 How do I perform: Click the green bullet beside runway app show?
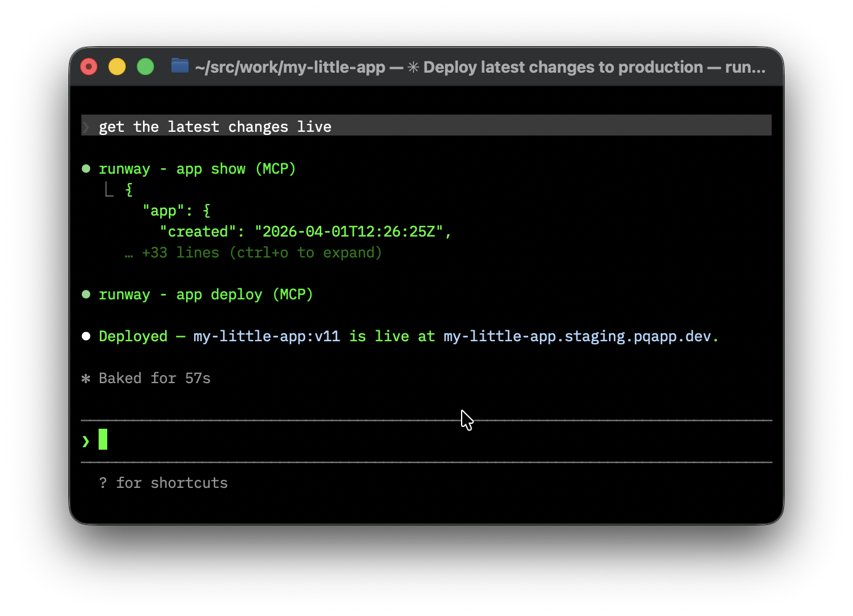click(86, 169)
